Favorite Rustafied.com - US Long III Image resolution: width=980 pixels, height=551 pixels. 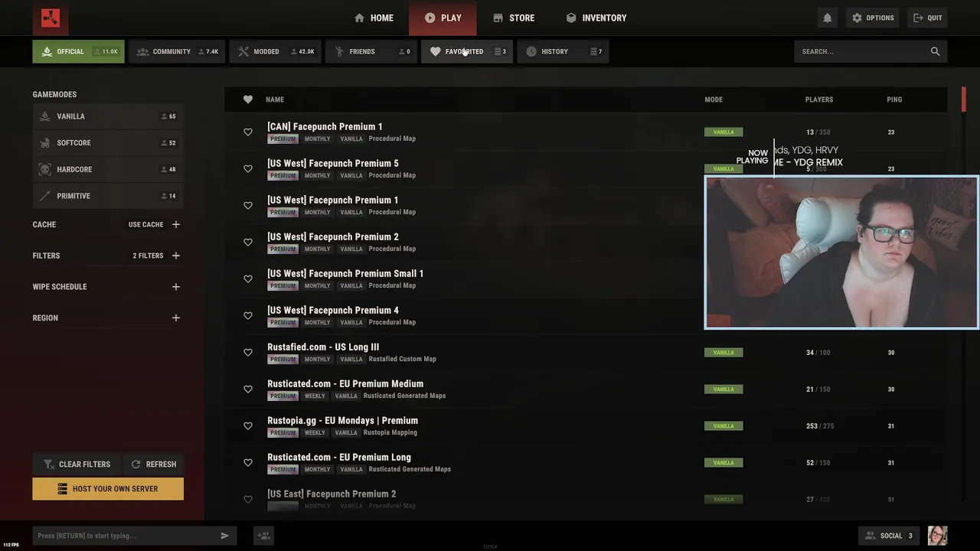click(x=247, y=353)
